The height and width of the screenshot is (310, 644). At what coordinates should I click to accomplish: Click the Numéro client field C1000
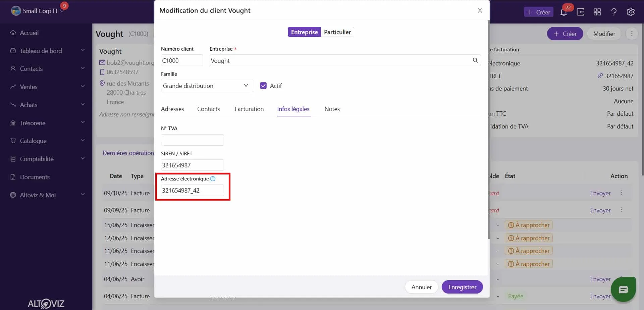coord(182,60)
